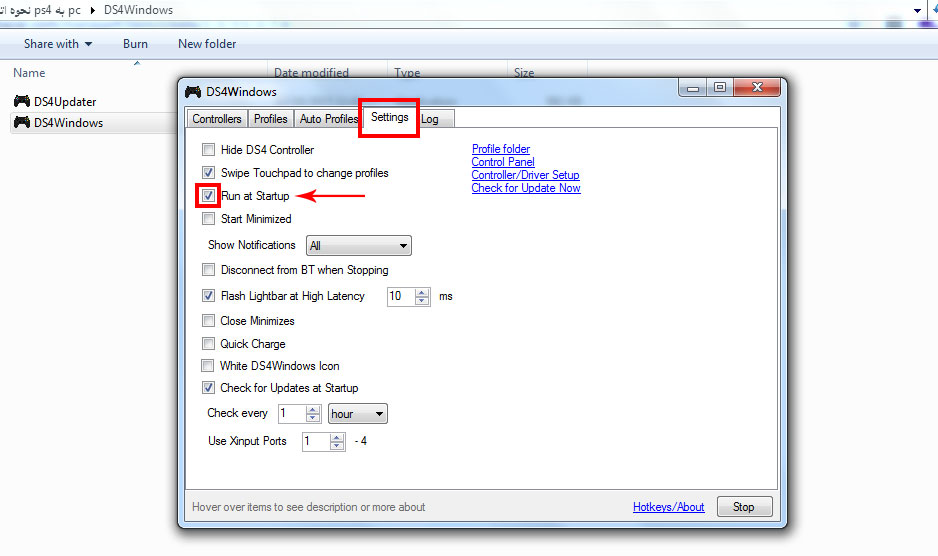Image resolution: width=938 pixels, height=556 pixels.
Task: Click the New folder toolbar button
Action: (207, 44)
